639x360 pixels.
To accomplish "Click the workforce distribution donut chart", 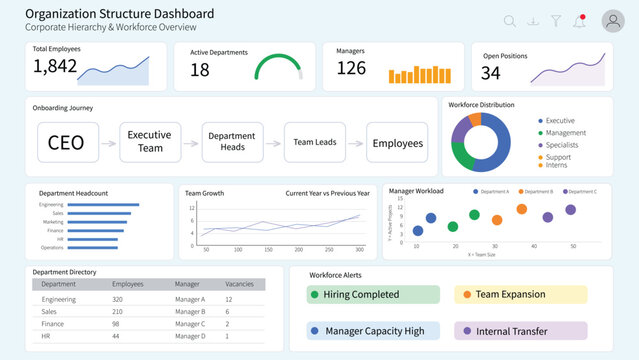I will [481, 142].
